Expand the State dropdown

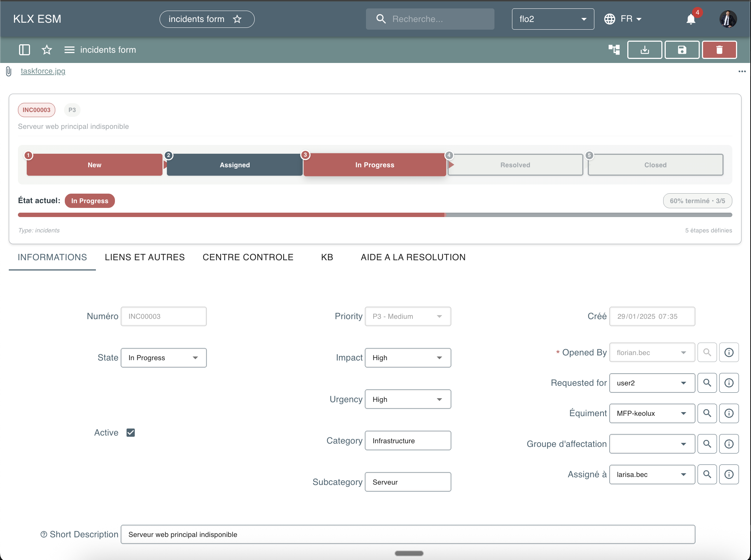pos(164,358)
